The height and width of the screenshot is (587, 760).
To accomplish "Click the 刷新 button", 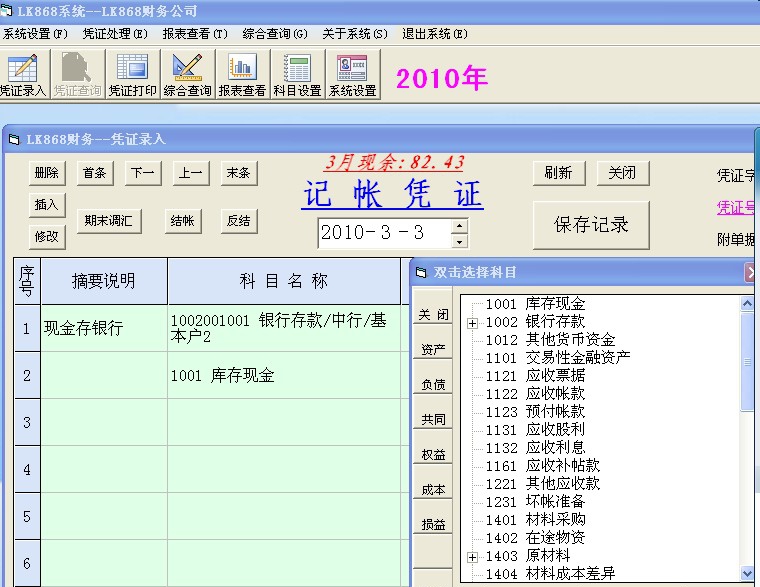I will [x=559, y=173].
